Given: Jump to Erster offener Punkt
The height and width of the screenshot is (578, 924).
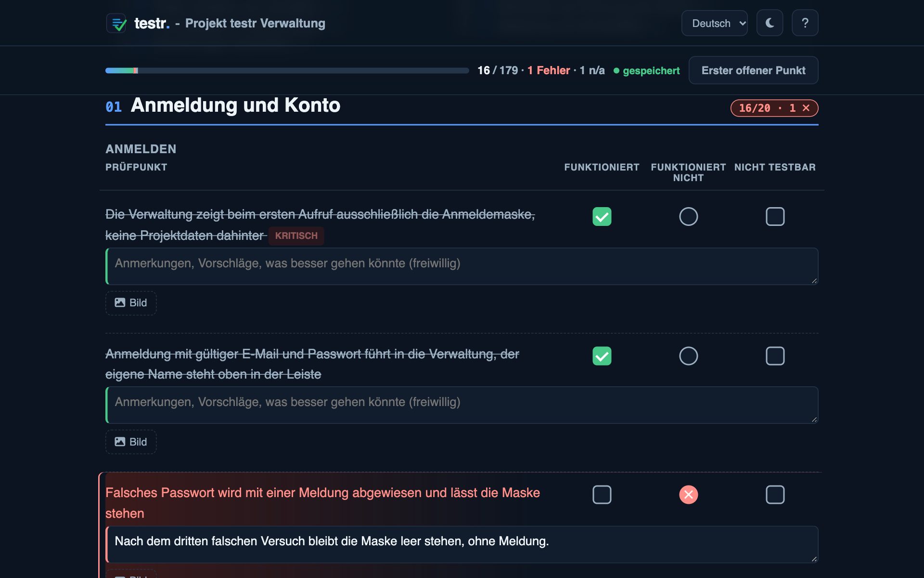Looking at the screenshot, I should coord(753,70).
